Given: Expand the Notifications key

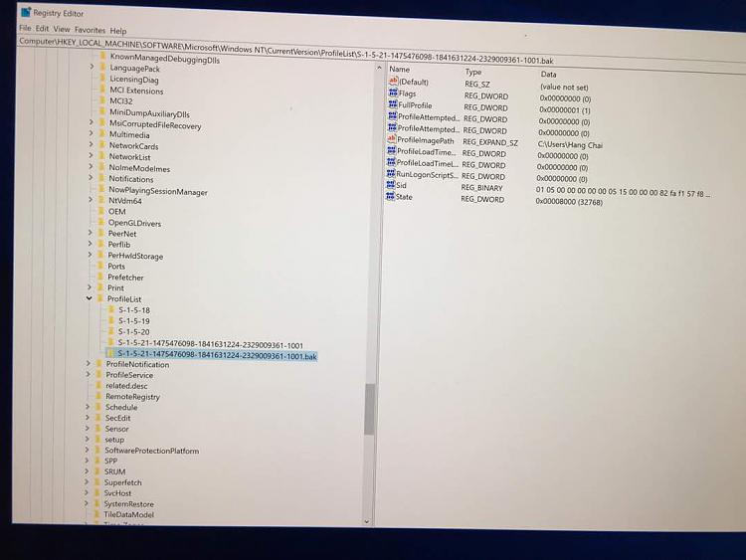Looking at the screenshot, I should (x=91, y=177).
